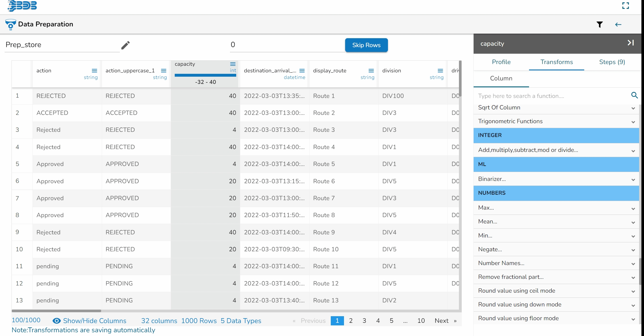The height and width of the screenshot is (336, 644).
Task: Expand the Negate transform
Action: pos(633,250)
